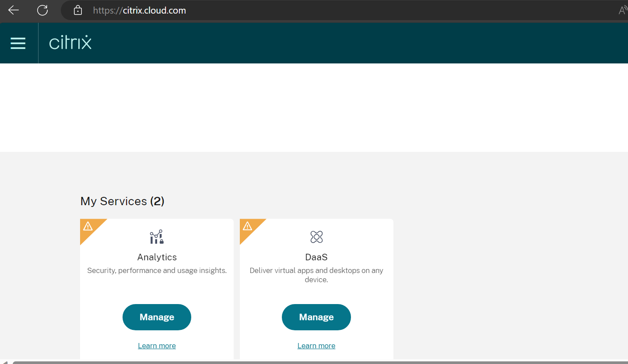Click the DaaS service icon
The width and height of the screenshot is (628, 364).
[x=316, y=237]
